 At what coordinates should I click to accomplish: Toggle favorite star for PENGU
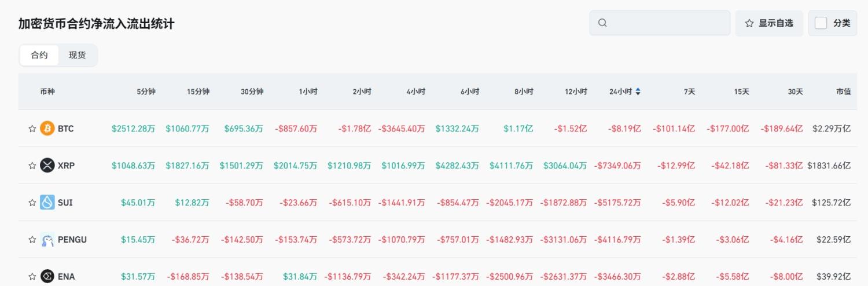click(32, 240)
